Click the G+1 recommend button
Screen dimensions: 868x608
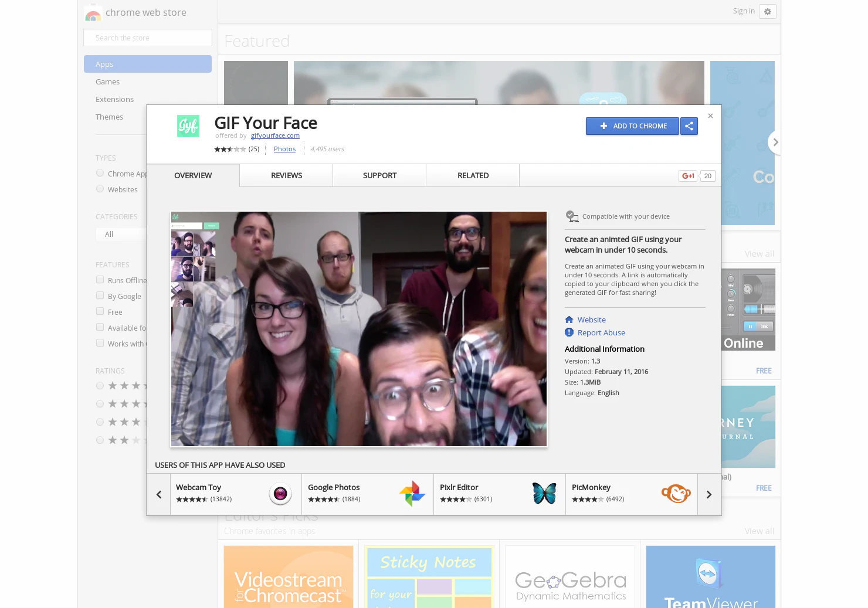pyautogui.click(x=687, y=176)
